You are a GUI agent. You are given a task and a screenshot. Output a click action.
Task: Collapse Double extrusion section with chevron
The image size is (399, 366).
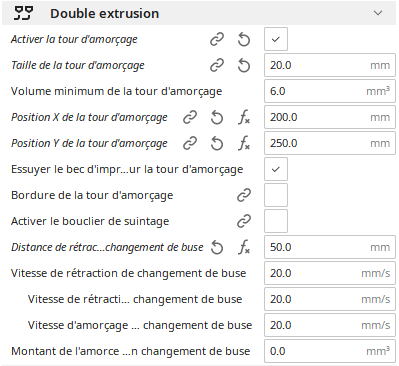(378, 13)
